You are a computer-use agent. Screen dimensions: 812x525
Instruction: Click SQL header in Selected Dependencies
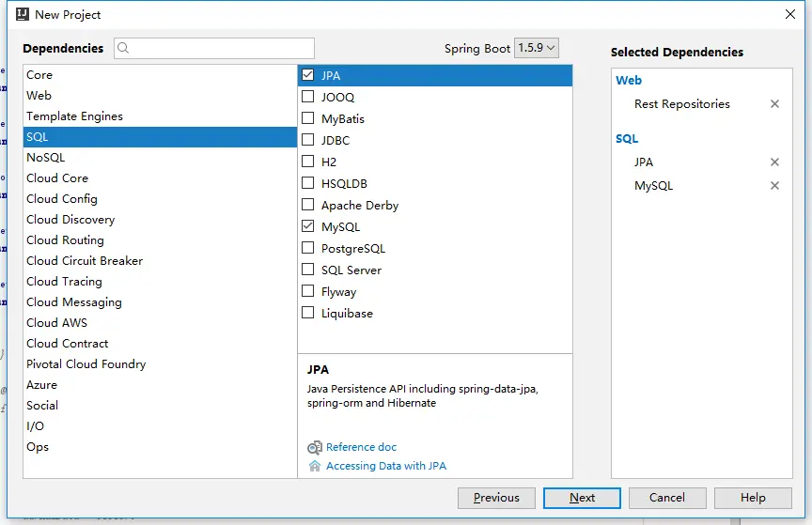coord(627,139)
